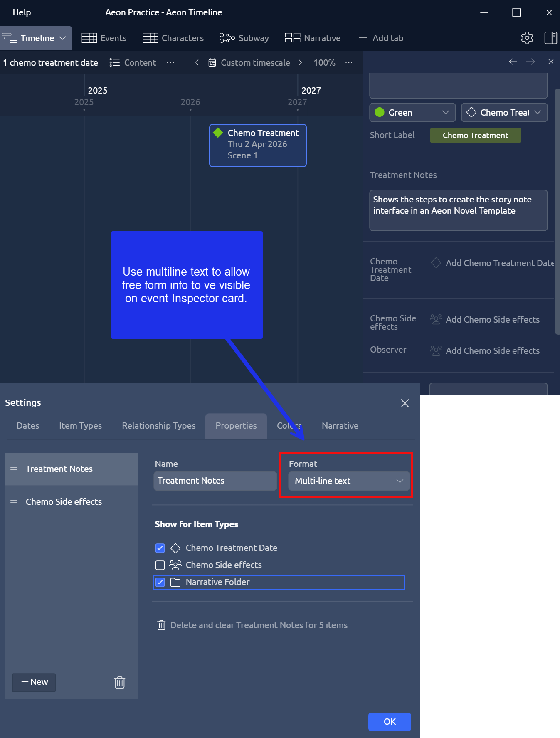Click the green Chemo Treatment short label
This screenshot has height=738, width=560.
point(475,136)
